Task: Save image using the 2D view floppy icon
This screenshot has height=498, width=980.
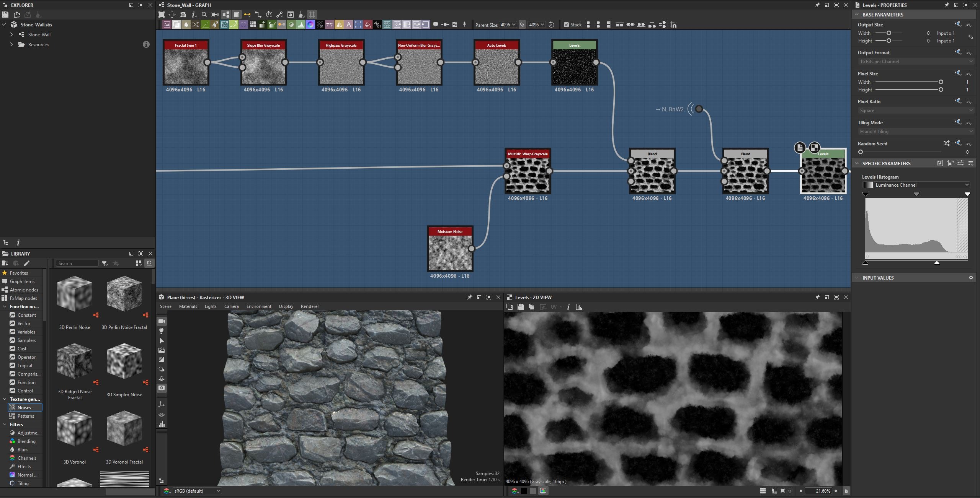Action: pos(520,307)
